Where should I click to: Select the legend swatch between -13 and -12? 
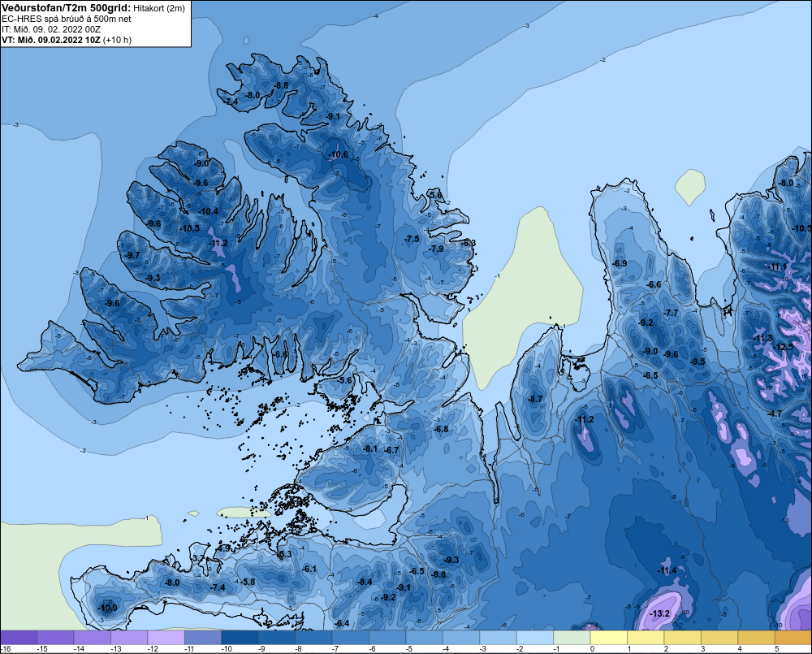[129, 638]
